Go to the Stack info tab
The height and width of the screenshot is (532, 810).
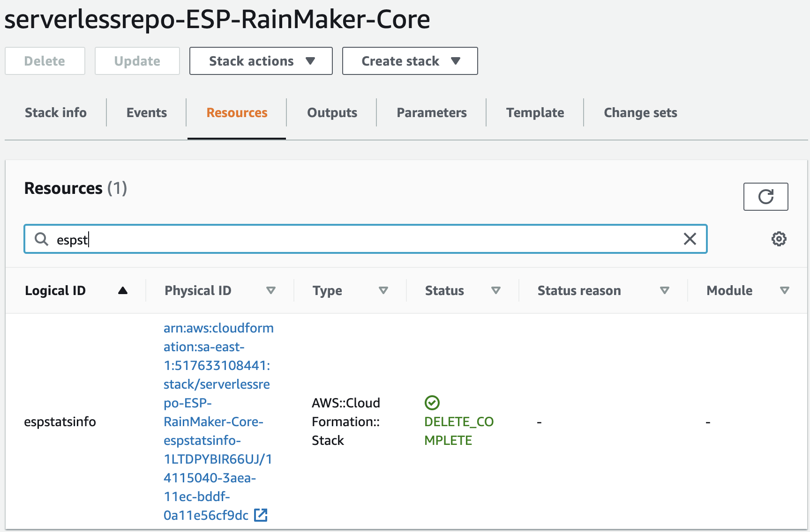(56, 112)
